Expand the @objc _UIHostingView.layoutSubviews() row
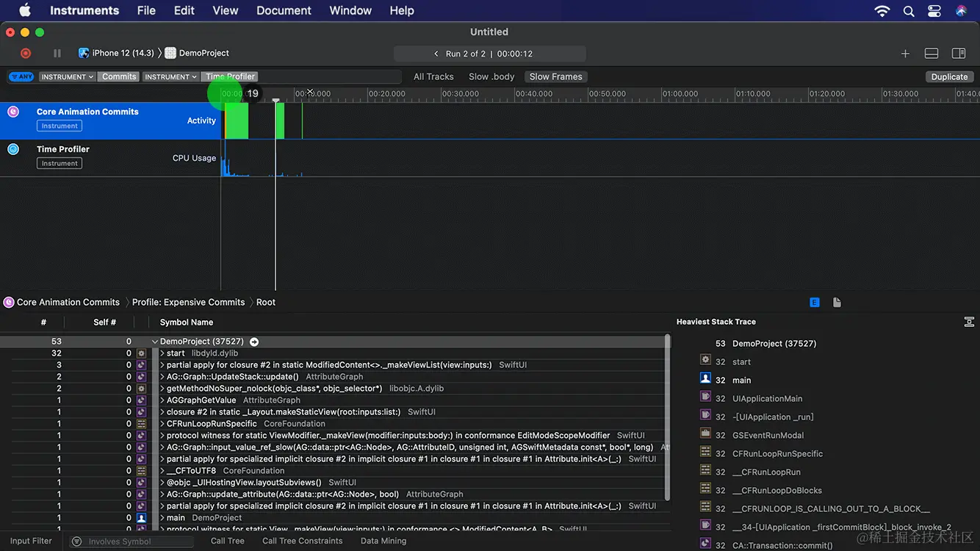Image resolution: width=980 pixels, height=551 pixels. (x=162, y=483)
